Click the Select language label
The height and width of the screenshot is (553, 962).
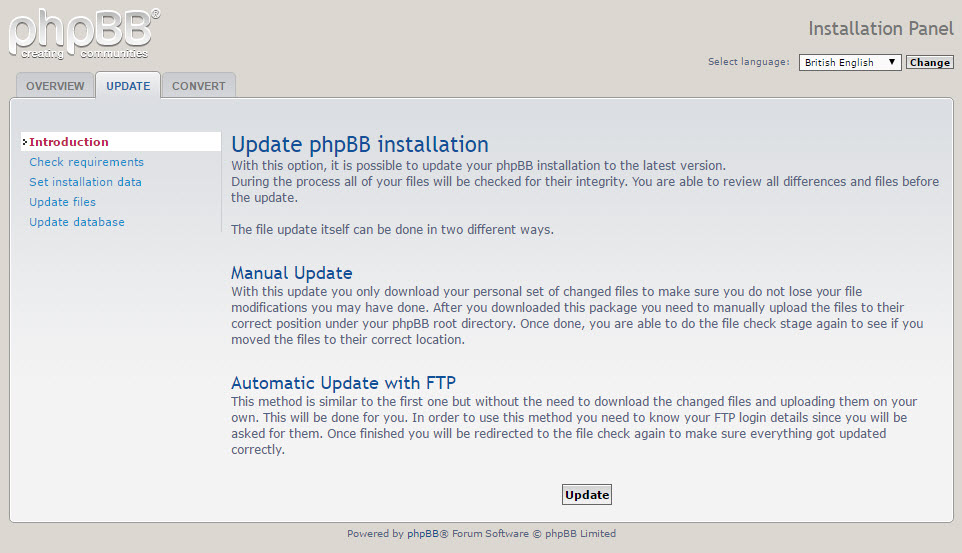coord(748,62)
